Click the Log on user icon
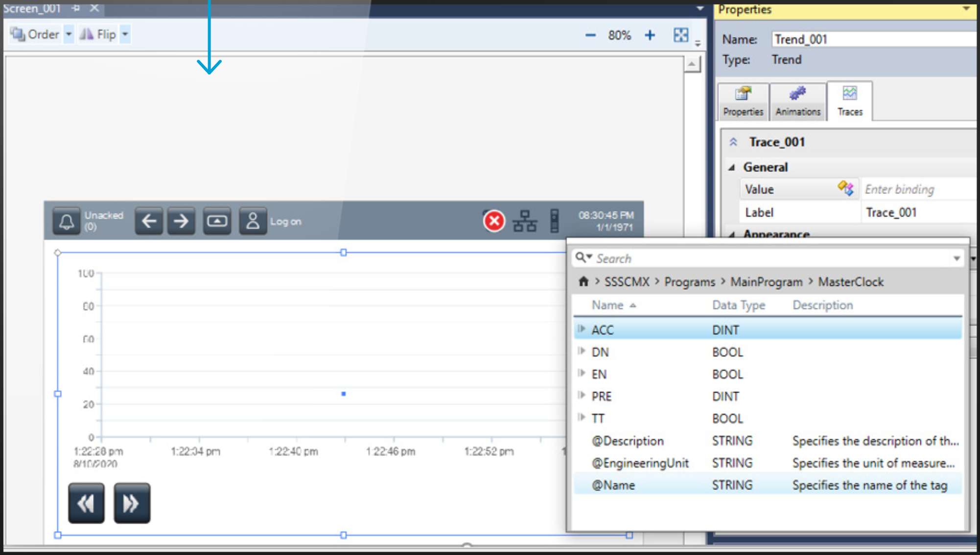Image resolution: width=980 pixels, height=555 pixels. coord(253,221)
